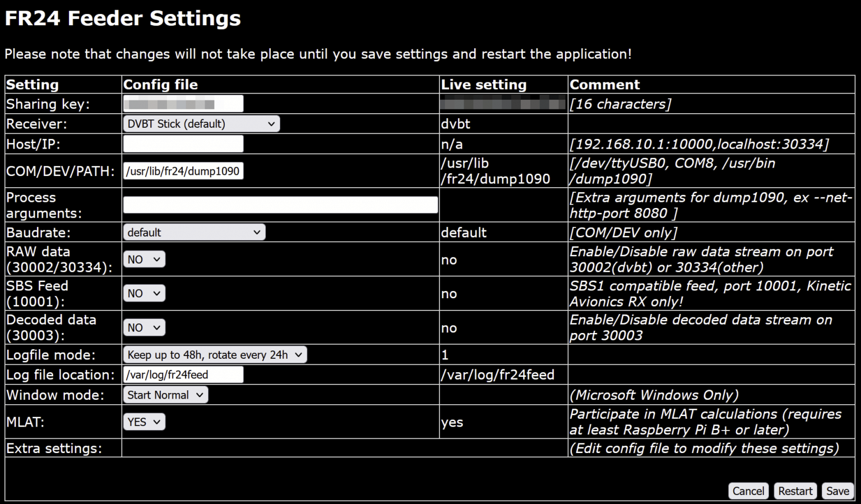Viewport: 861px width, 504px height.
Task: Click the 'Comment' column header
Action: [x=605, y=85]
